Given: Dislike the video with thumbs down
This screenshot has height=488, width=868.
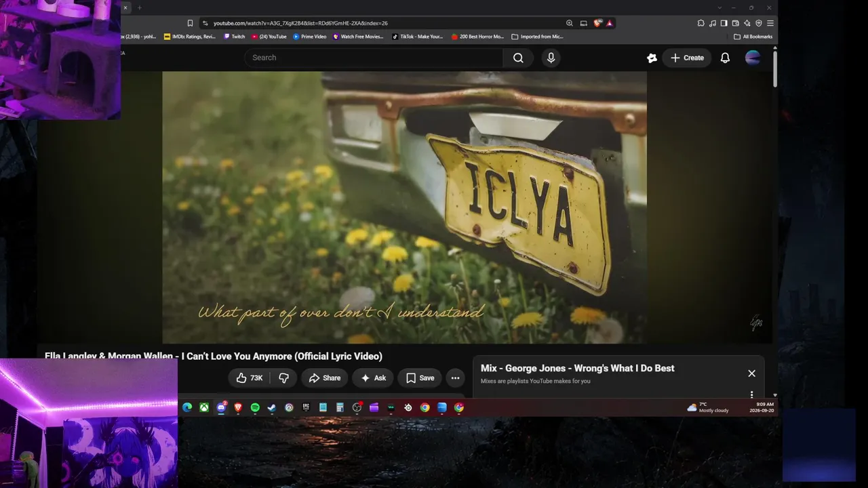Looking at the screenshot, I should 284,378.
